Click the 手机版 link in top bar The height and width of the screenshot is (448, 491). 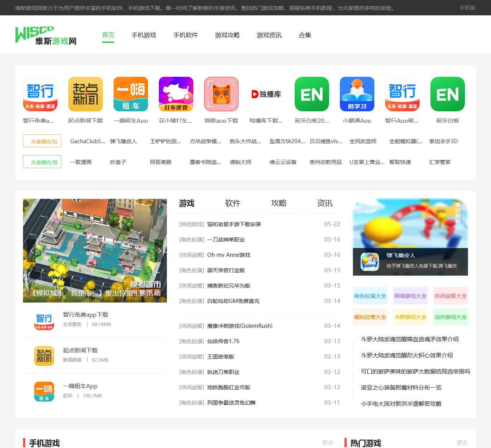coord(468,8)
